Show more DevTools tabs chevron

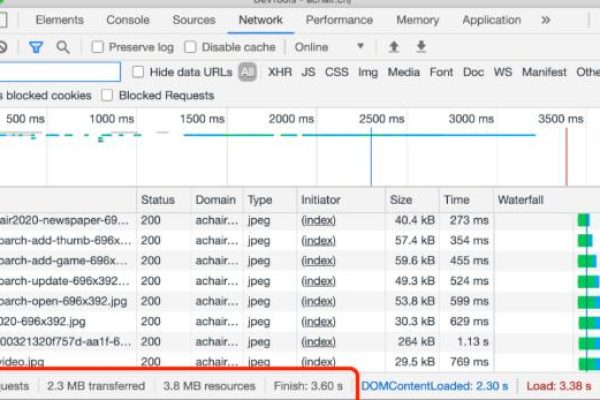point(545,20)
